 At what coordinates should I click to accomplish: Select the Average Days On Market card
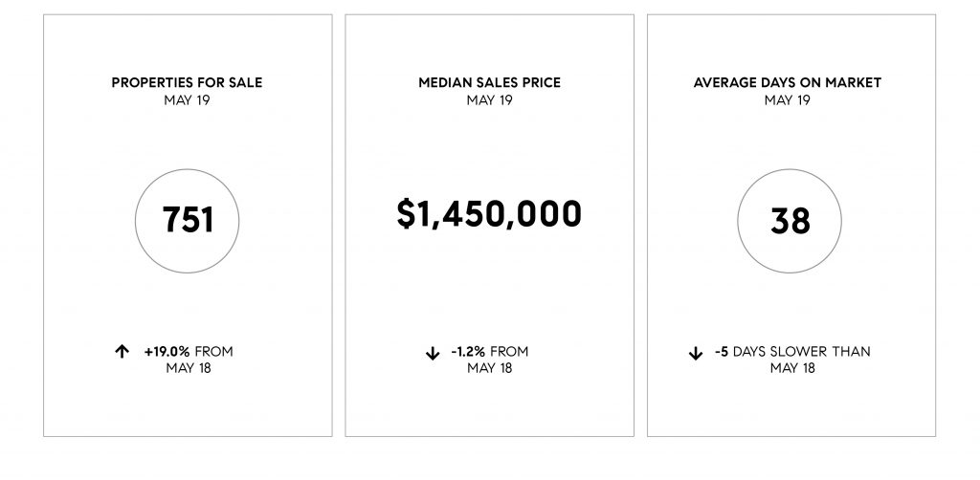coord(791,226)
